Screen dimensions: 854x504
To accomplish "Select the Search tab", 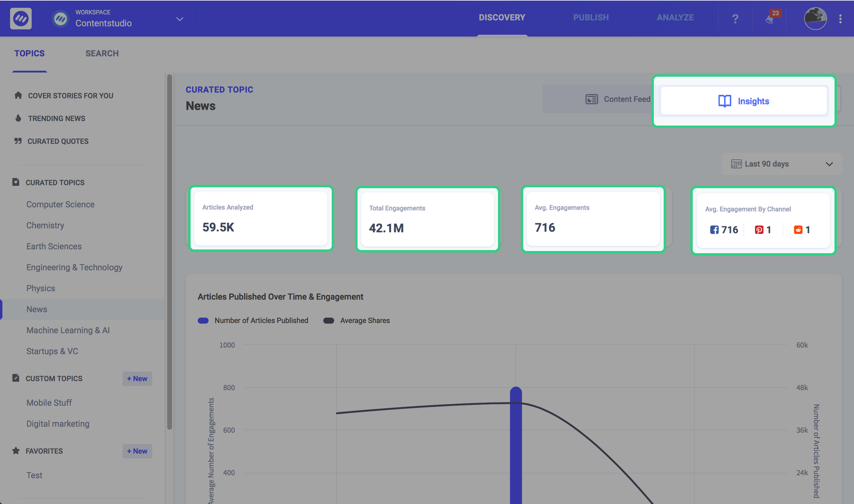I will (102, 53).
